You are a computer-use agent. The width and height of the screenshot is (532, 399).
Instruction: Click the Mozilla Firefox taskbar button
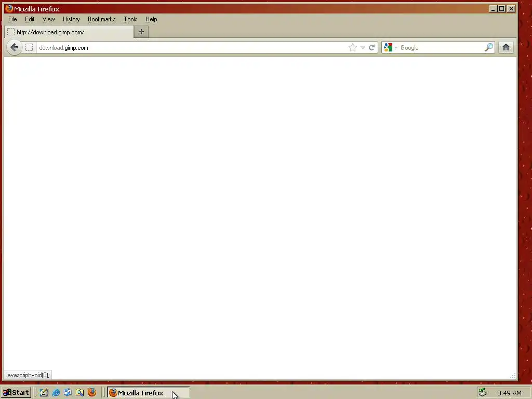148,393
